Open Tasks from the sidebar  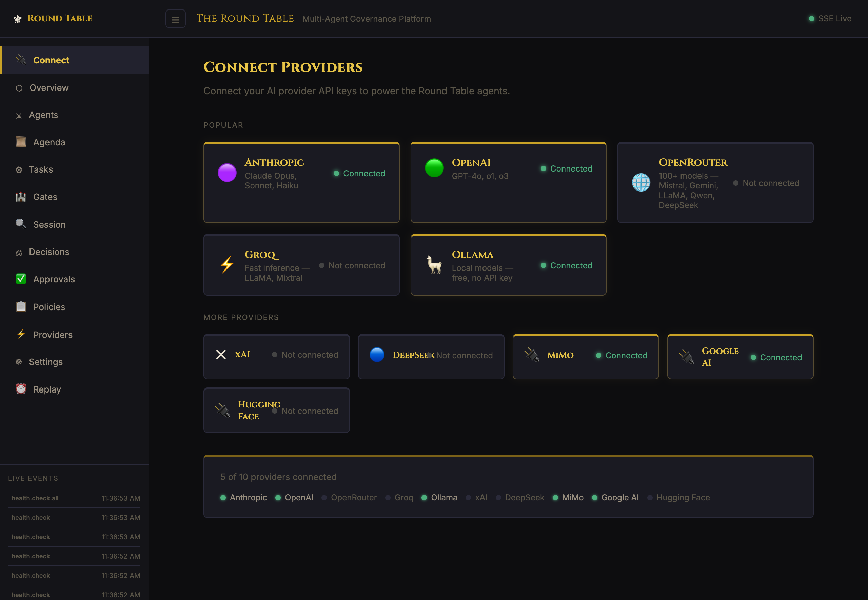[x=75, y=169]
